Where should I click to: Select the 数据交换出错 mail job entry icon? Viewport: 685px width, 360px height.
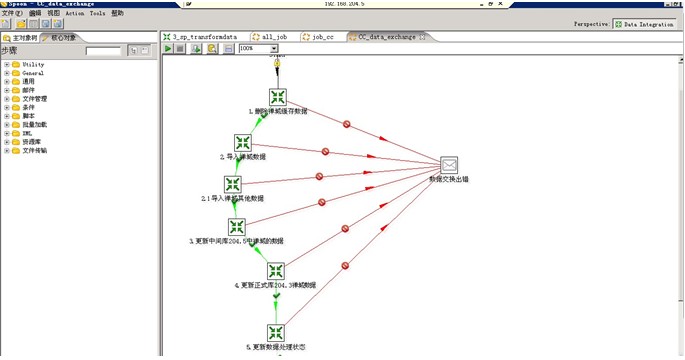tap(449, 165)
